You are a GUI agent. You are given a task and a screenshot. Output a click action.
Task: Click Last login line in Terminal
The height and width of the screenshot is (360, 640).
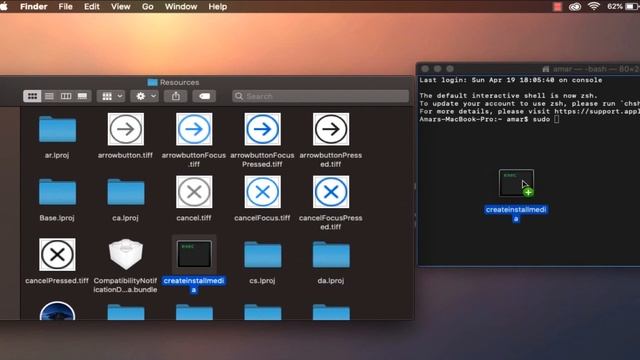click(x=511, y=80)
